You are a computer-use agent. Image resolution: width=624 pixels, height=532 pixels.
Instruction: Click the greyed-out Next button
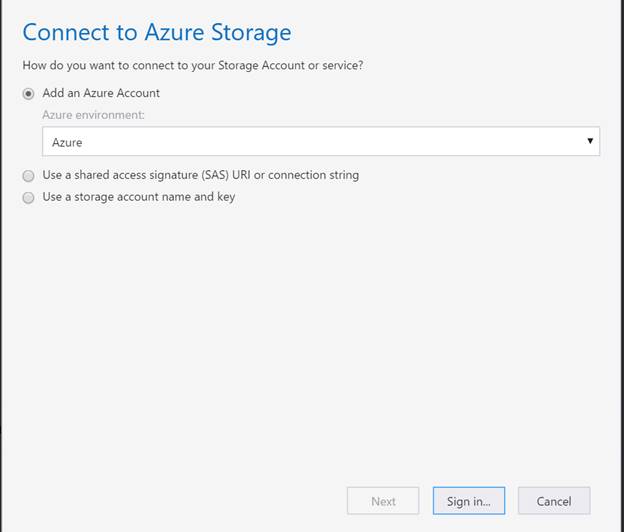[383, 501]
